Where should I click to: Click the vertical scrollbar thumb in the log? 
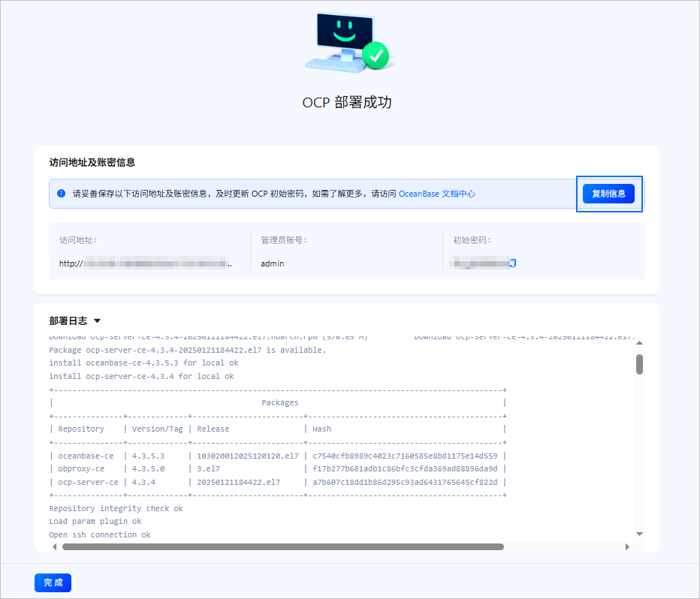(x=639, y=364)
